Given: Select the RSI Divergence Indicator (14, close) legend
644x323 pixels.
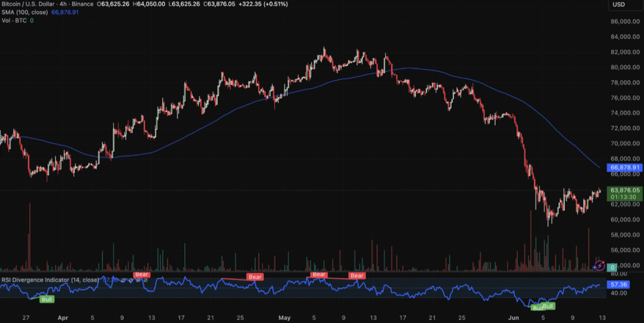Looking at the screenshot, I should [x=50, y=280].
